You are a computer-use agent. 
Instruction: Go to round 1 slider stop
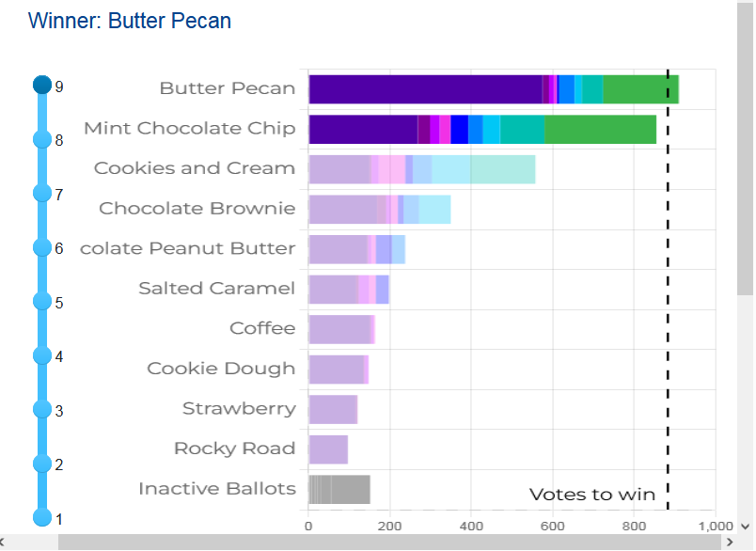point(42,517)
